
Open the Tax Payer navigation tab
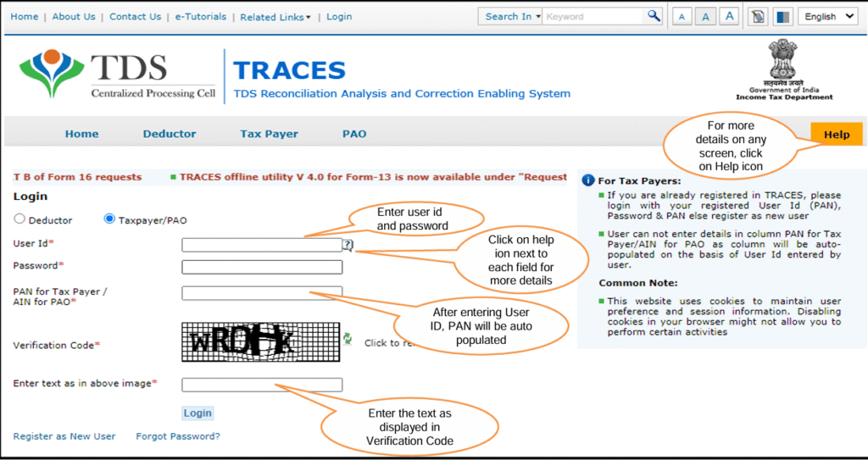pyautogui.click(x=269, y=134)
